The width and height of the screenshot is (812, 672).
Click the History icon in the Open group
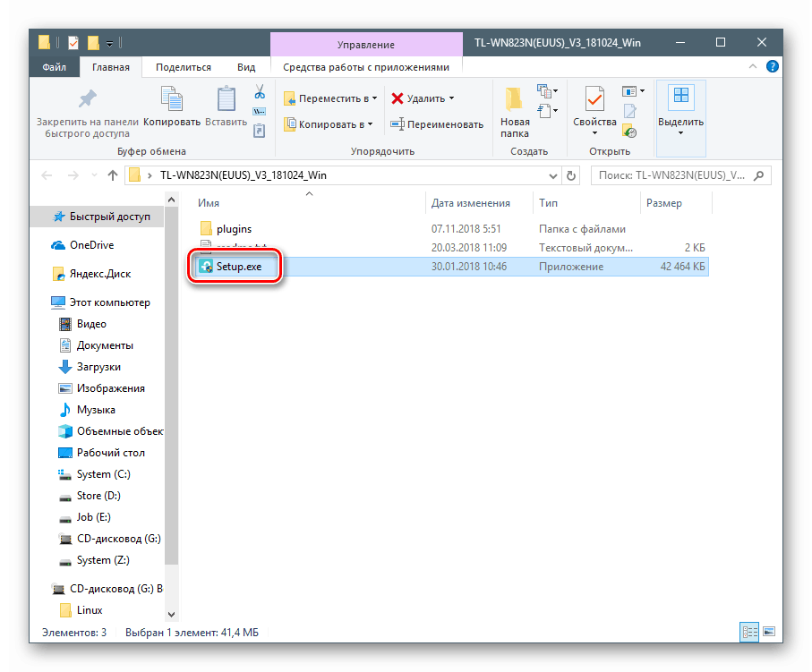click(629, 132)
